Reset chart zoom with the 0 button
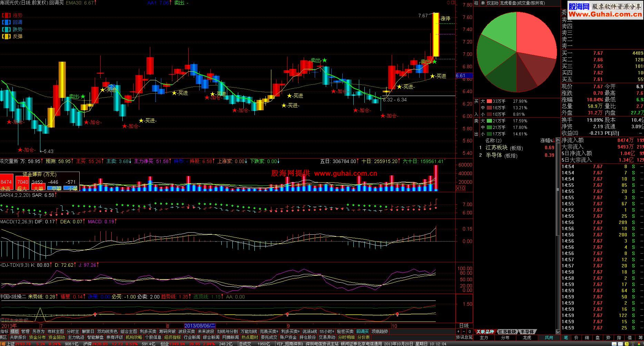Image resolution: width=644 pixels, height=346 pixels. tap(470, 332)
